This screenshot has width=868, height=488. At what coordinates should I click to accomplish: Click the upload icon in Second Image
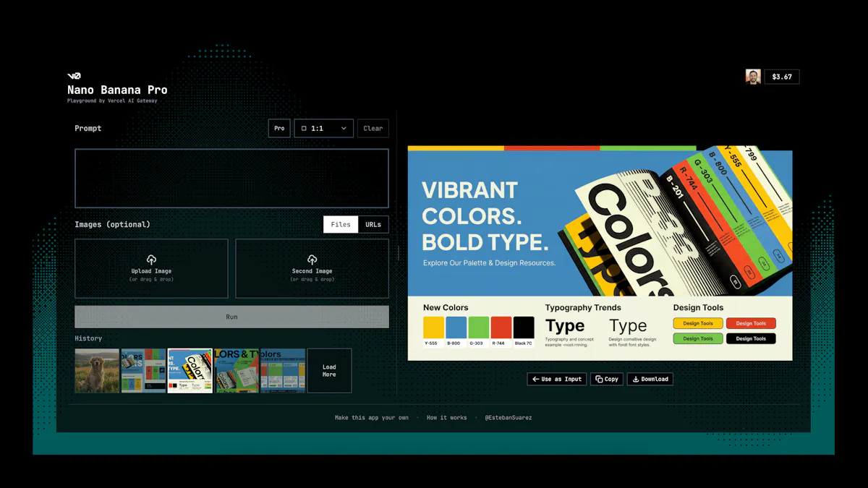click(x=312, y=260)
